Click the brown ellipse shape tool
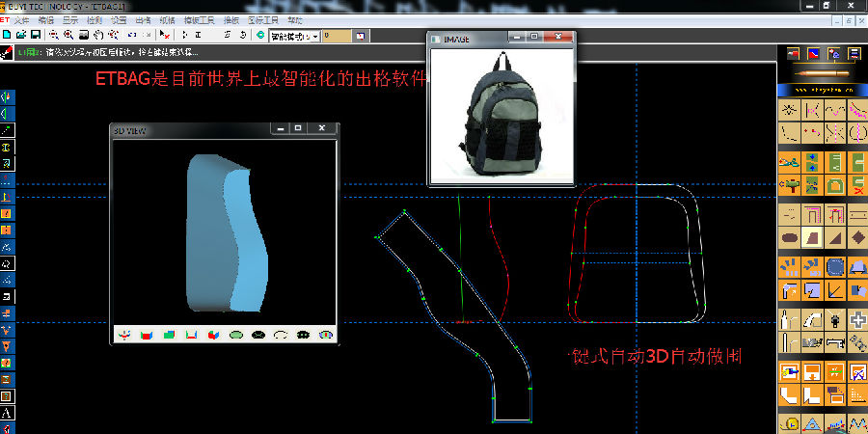The width and height of the screenshot is (868, 434). click(x=790, y=237)
